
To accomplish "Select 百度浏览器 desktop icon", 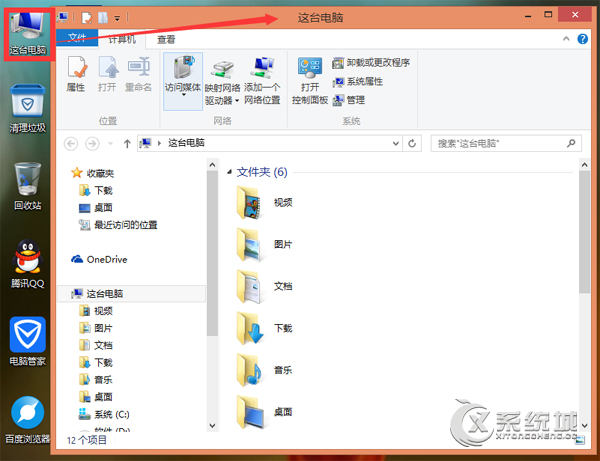I will click(x=28, y=420).
